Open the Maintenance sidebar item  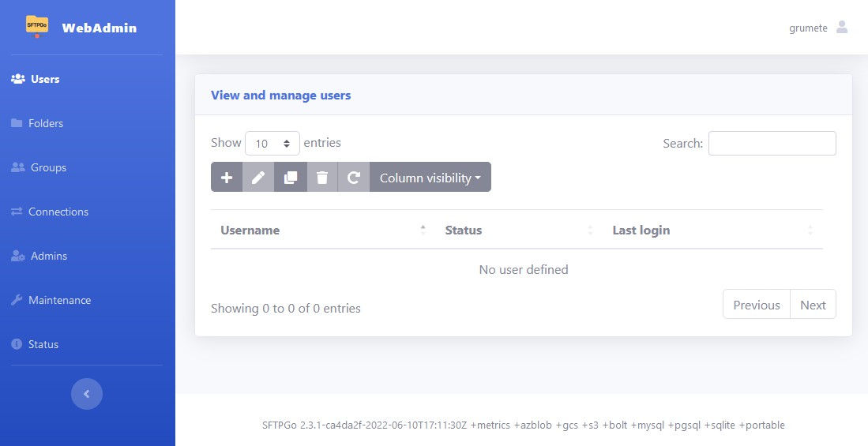coord(59,300)
